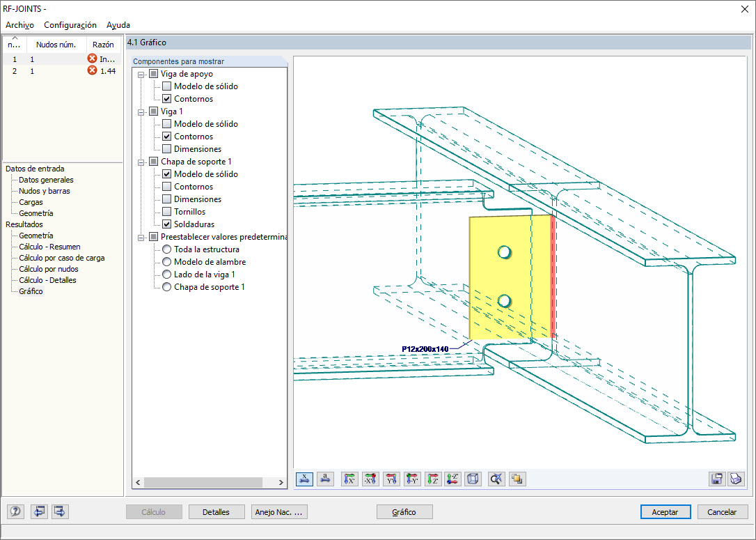This screenshot has width=756, height=540.
Task: Click the Detalles button
Action: point(216,512)
